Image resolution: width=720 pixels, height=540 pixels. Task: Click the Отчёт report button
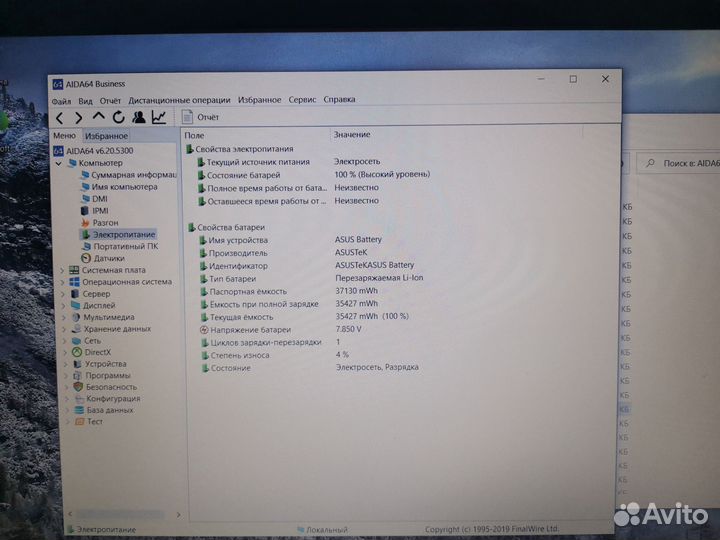(x=200, y=117)
